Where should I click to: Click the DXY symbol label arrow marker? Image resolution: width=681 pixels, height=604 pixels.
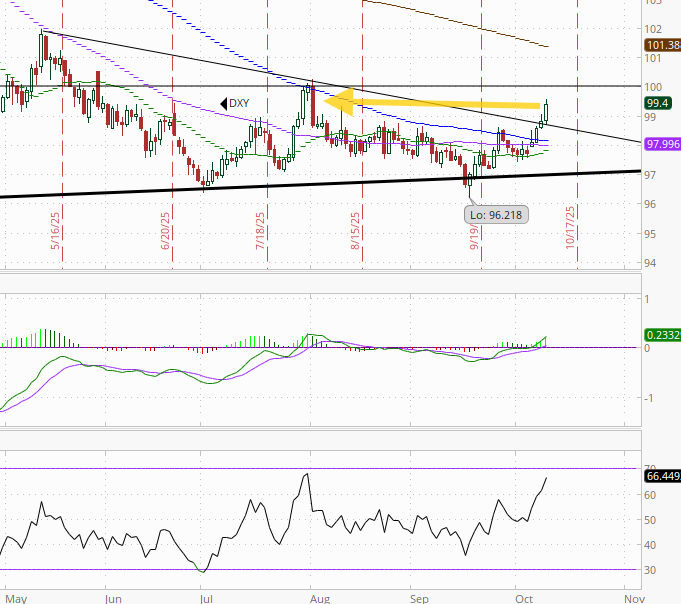[x=224, y=104]
